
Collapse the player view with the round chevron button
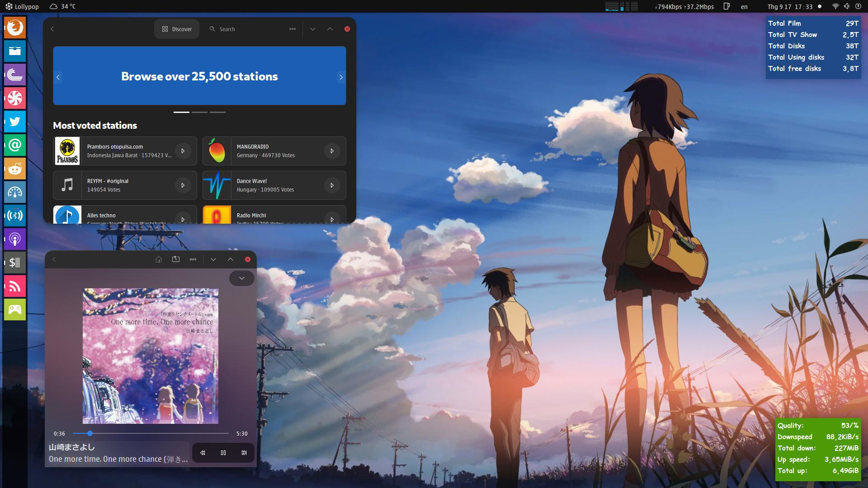[242, 278]
